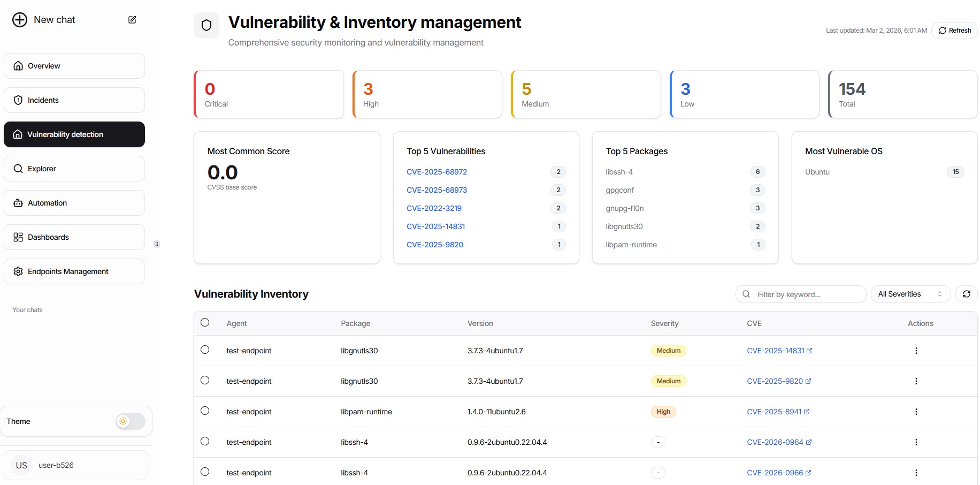Open external link icon for CVE-2025-14831

tap(809, 351)
